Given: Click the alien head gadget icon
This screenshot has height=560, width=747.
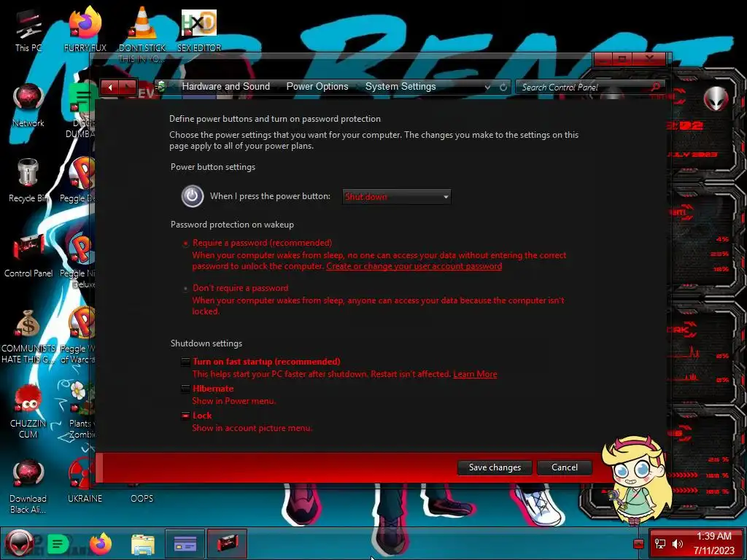Looking at the screenshot, I should point(716,98).
